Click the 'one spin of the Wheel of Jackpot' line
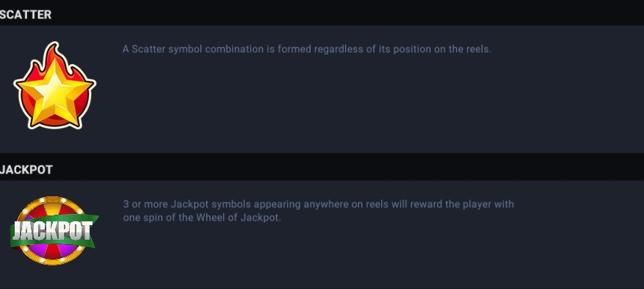This screenshot has height=289, width=644. 202,218
